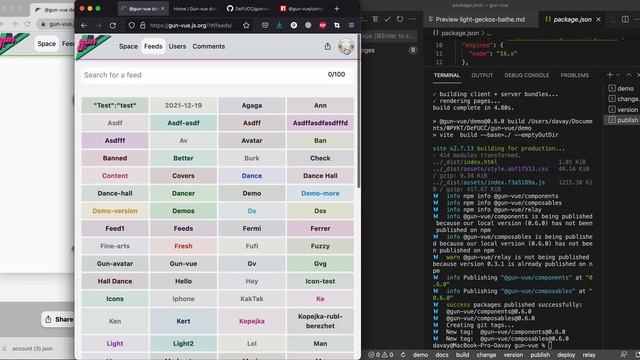Open the Users tab
This screenshot has height=360, width=640.
[x=177, y=47]
